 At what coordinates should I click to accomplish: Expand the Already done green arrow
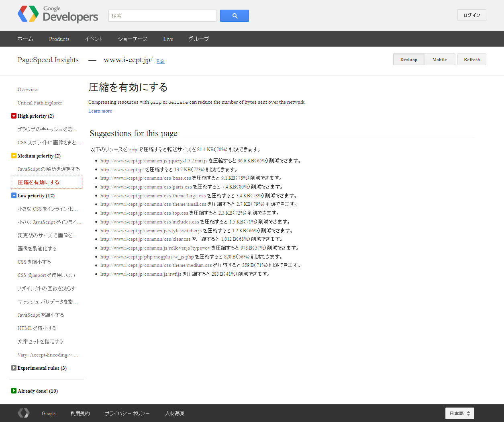(14, 391)
